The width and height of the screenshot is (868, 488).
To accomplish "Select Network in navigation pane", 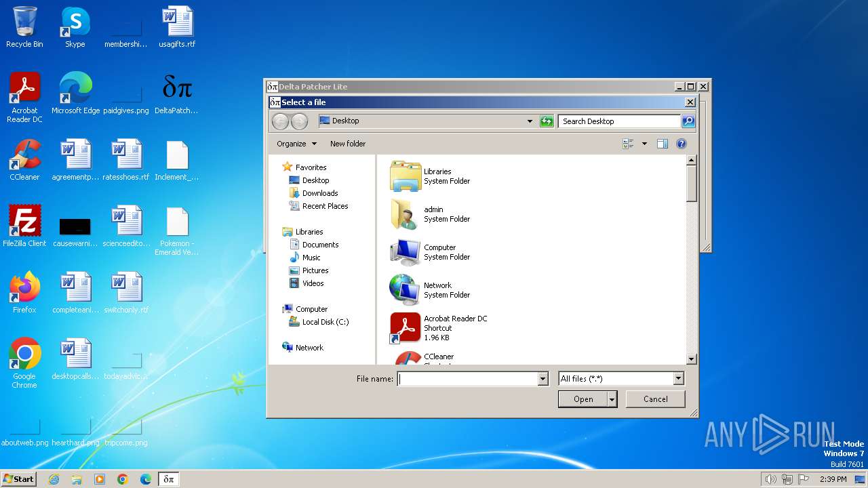I will [x=303, y=348].
